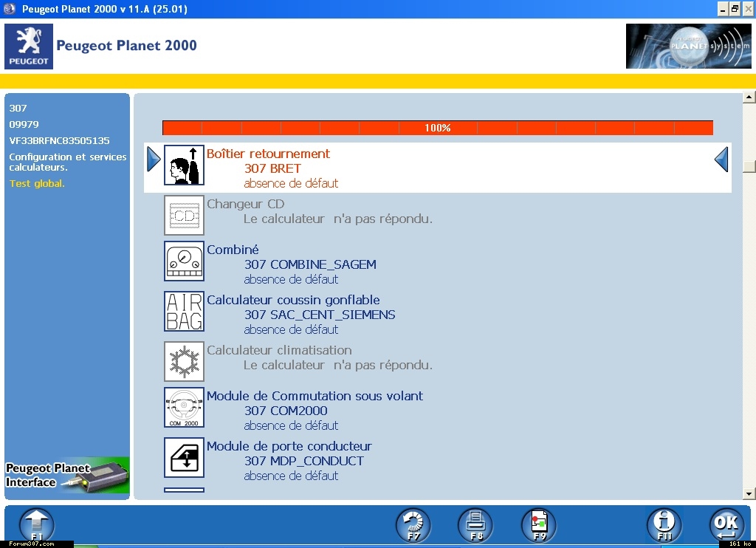Click the scrollbar up arrow
Viewport: 756px width, 548px height.
tap(749, 97)
